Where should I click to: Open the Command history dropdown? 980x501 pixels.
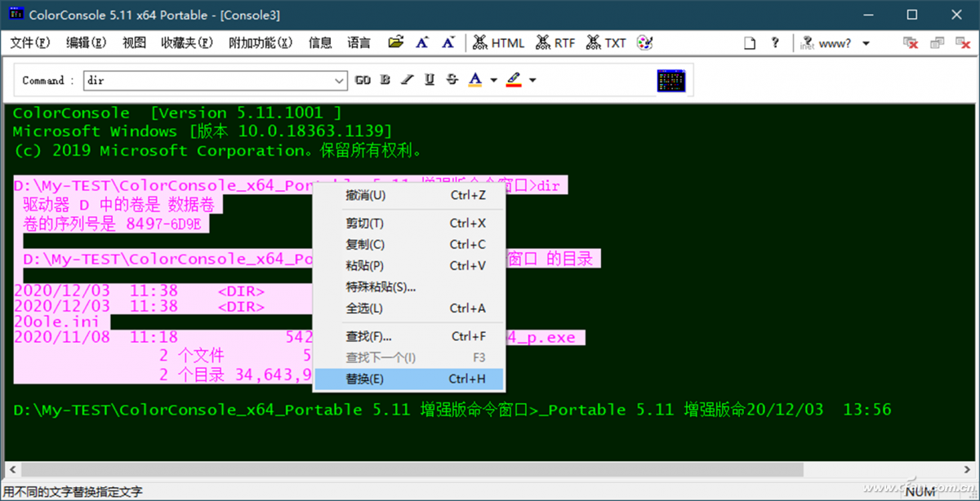point(338,80)
